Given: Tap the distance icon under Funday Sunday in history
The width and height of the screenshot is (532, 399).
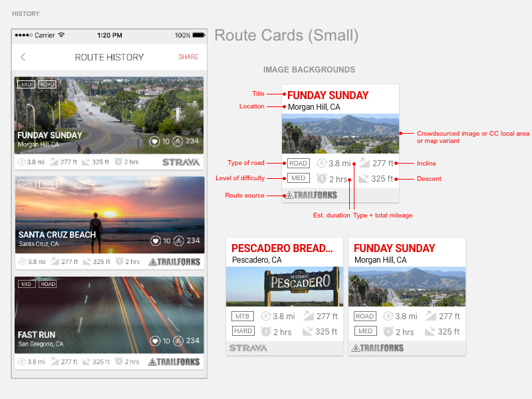Looking at the screenshot, I should (x=21, y=162).
